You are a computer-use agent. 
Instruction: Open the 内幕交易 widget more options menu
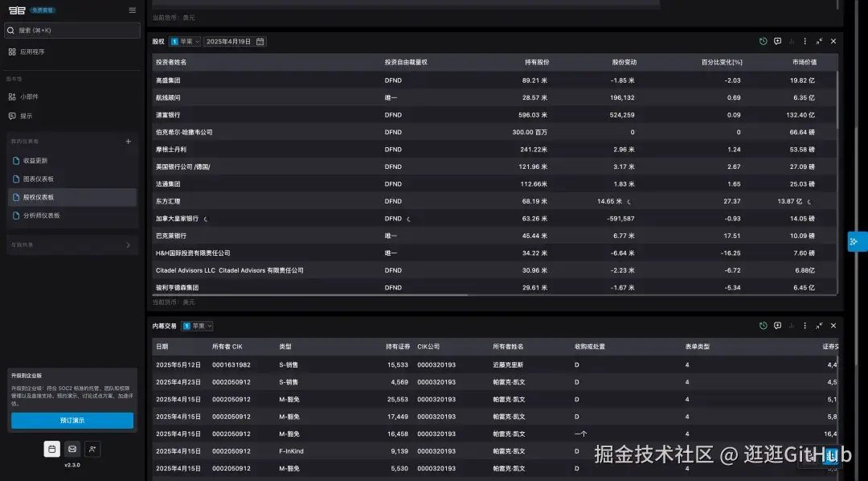pyautogui.click(x=805, y=326)
